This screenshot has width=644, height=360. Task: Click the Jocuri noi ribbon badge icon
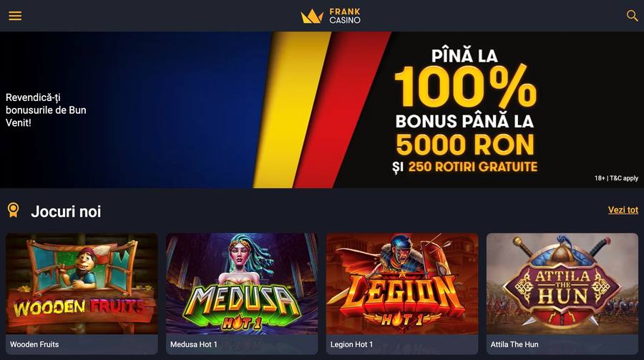pyautogui.click(x=13, y=210)
